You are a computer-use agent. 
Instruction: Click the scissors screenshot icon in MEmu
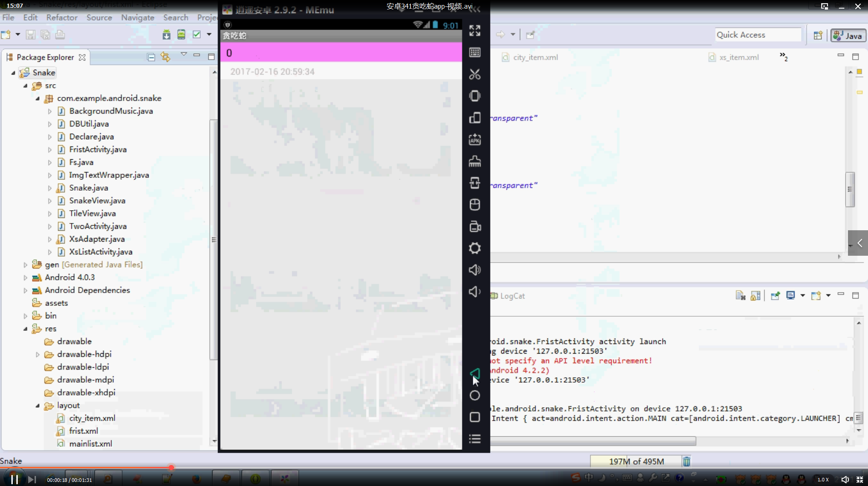(x=474, y=74)
